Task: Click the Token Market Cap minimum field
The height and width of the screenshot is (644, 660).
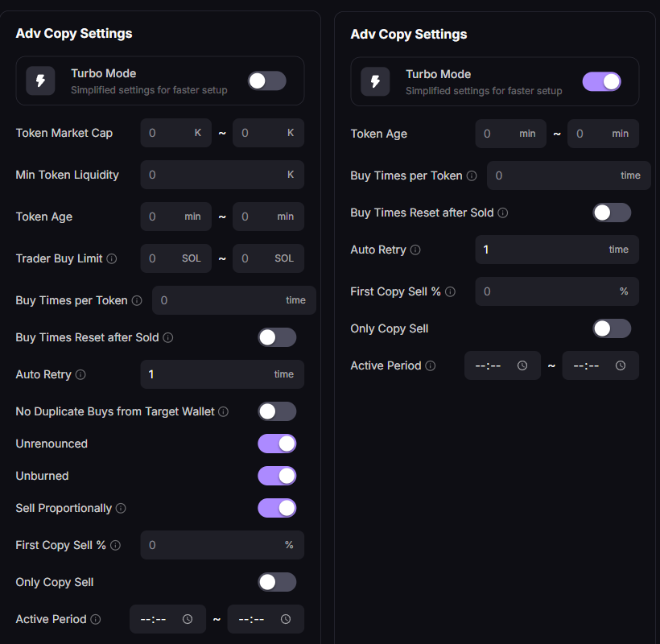Action: coord(169,133)
